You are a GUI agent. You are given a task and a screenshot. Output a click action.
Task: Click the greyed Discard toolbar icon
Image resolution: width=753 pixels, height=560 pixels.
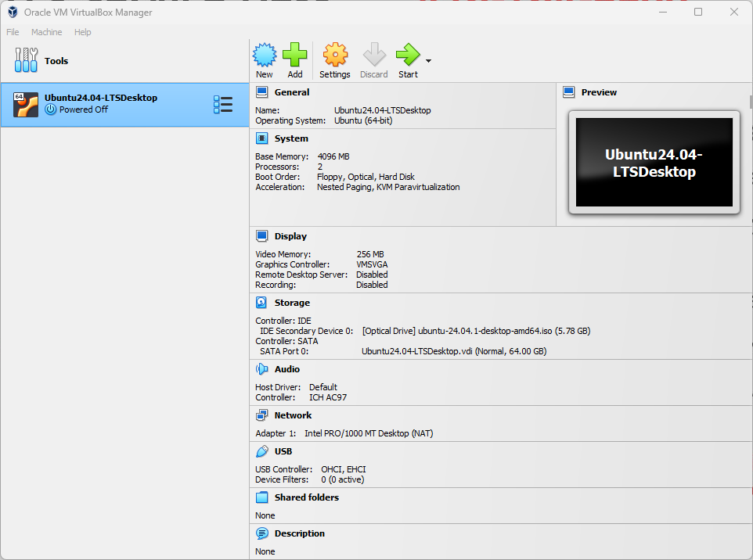point(373,56)
